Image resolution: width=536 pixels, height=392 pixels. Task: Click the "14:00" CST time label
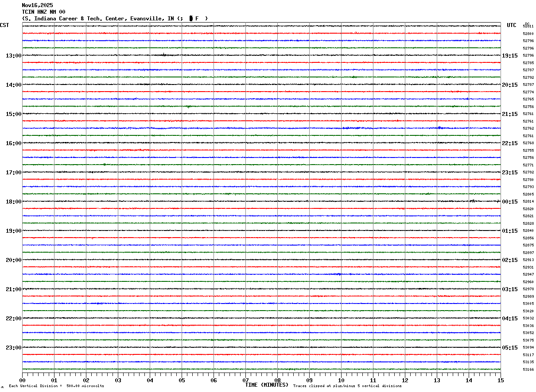14,85
